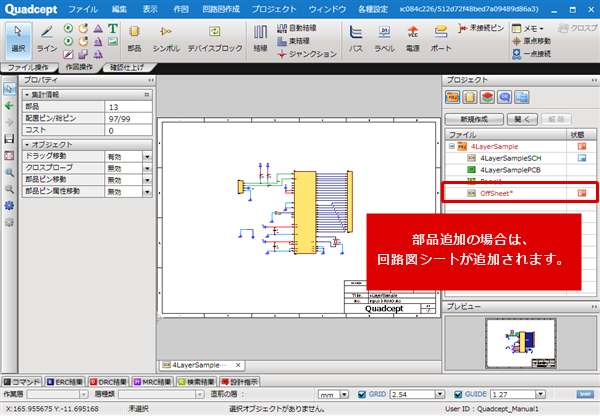
Task: Use the 原点移動 origin move tool
Action: (x=532, y=41)
